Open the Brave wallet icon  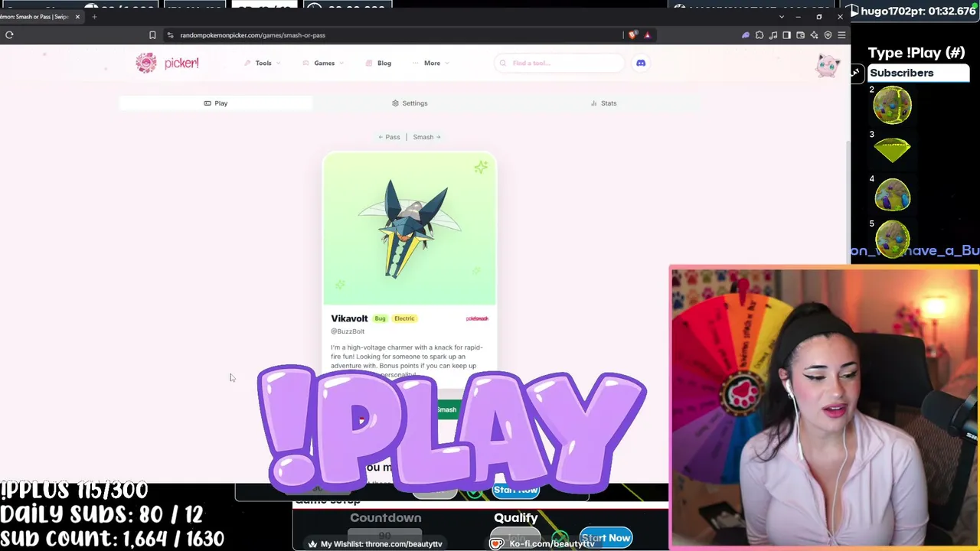click(800, 34)
